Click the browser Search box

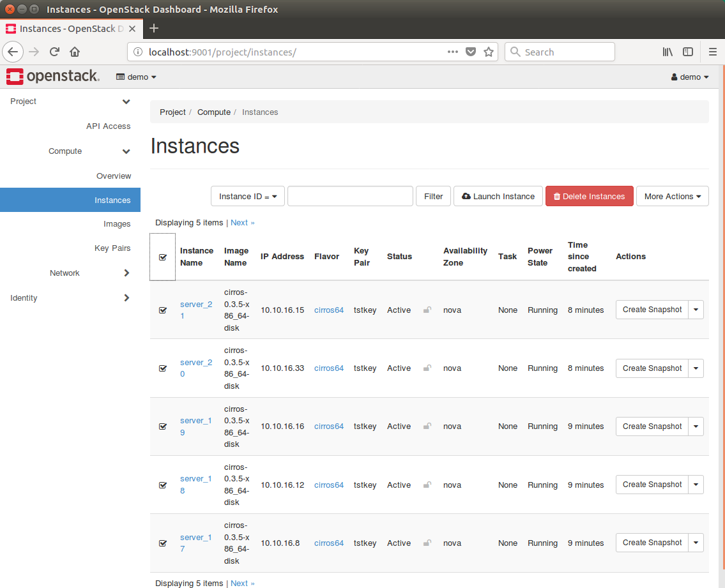coord(560,52)
